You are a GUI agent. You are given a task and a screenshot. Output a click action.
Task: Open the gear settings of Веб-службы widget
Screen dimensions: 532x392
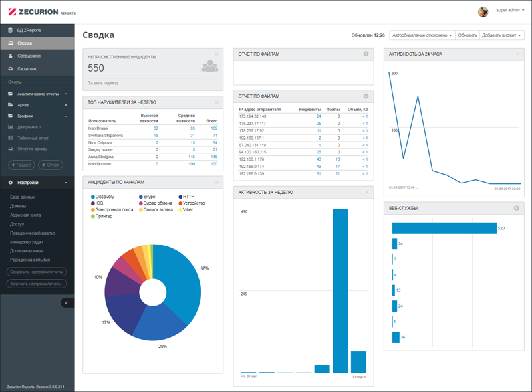[x=517, y=208]
